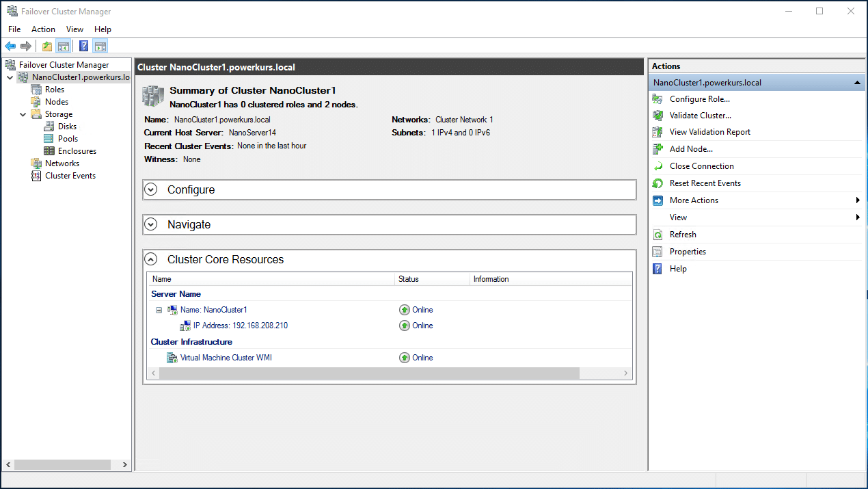Click 'None in the last hour' events value
Image resolution: width=868 pixels, height=489 pixels.
271,146
